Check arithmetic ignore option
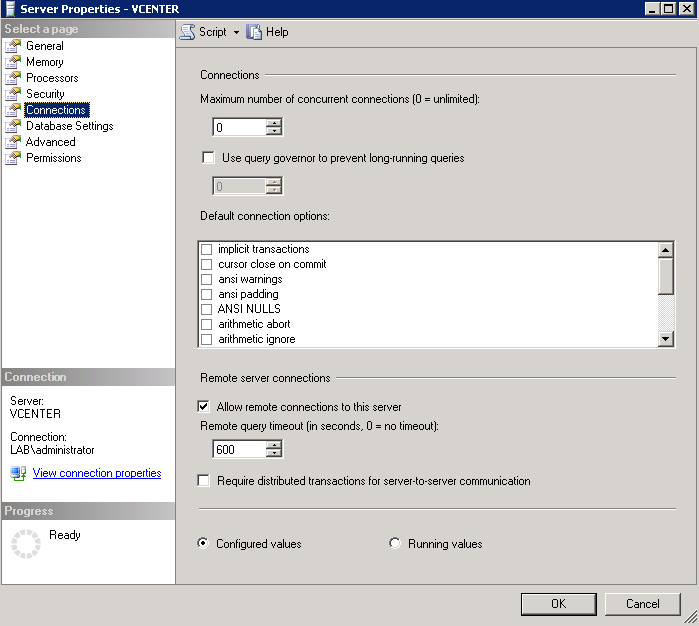Viewport: 699px width, 626px height. point(206,339)
